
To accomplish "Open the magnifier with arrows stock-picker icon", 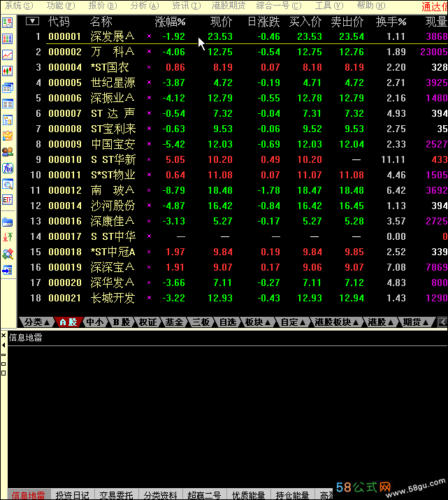I will [x=7, y=254].
